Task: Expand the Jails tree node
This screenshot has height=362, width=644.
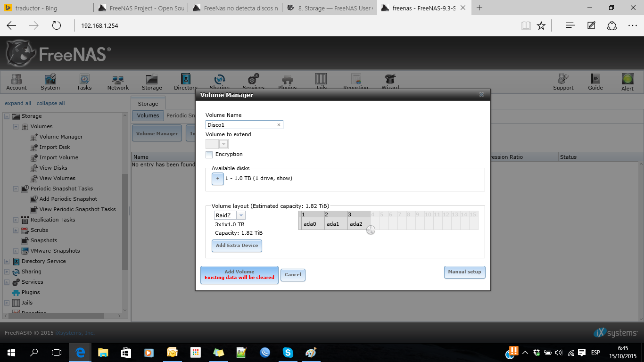Action: click(x=7, y=303)
